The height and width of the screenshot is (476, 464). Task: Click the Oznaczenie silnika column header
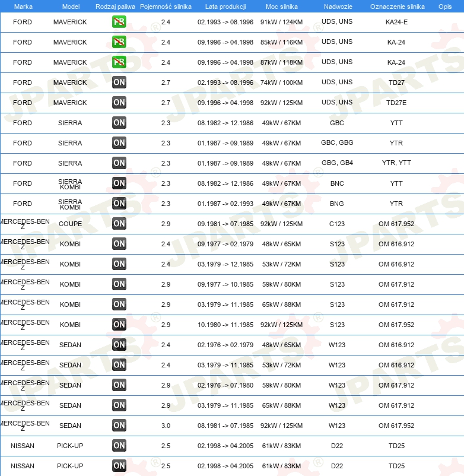click(x=397, y=7)
